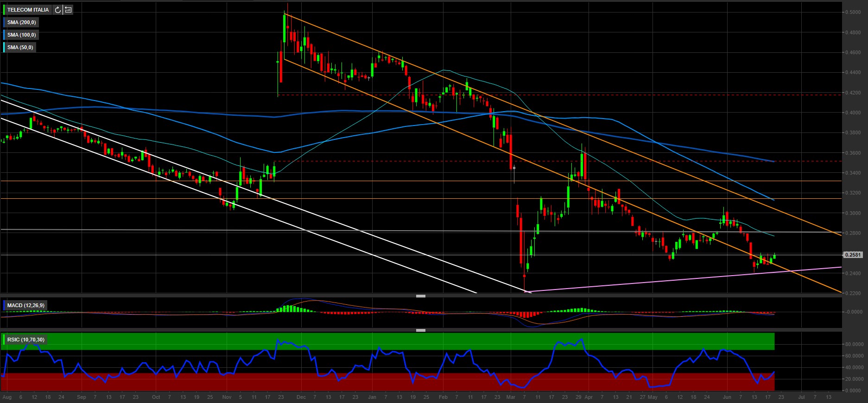Click the resize handle above the MACD panel

click(x=421, y=296)
